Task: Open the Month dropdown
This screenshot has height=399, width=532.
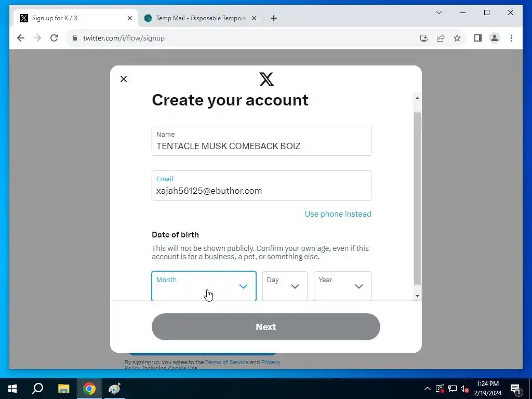Action: pyautogui.click(x=204, y=286)
